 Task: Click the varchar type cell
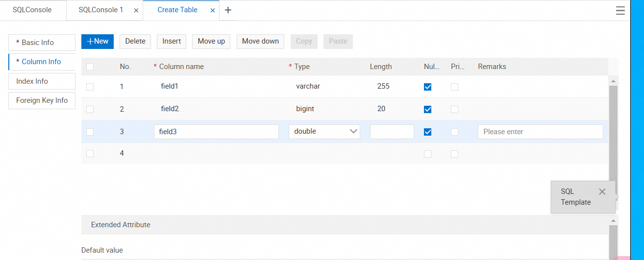pyautogui.click(x=308, y=86)
